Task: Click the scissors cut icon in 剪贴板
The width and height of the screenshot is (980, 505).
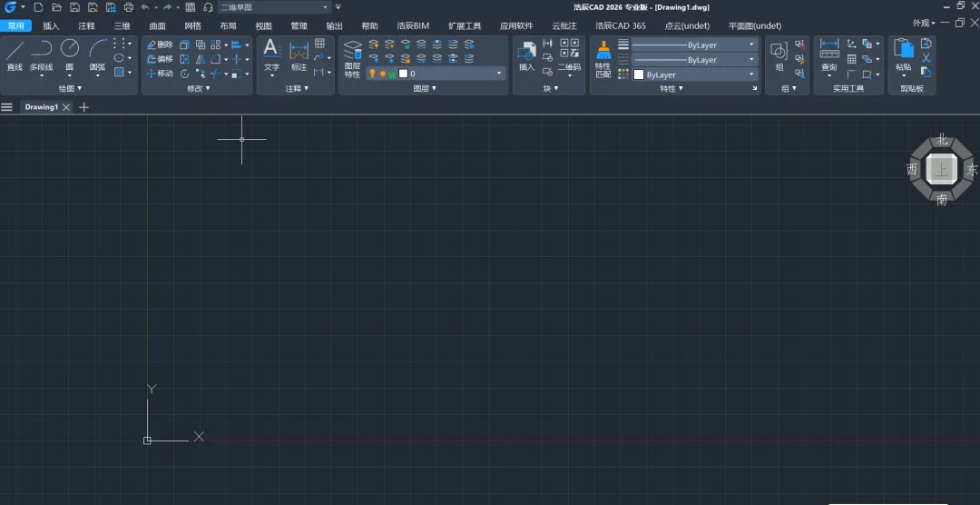Action: pos(926,58)
